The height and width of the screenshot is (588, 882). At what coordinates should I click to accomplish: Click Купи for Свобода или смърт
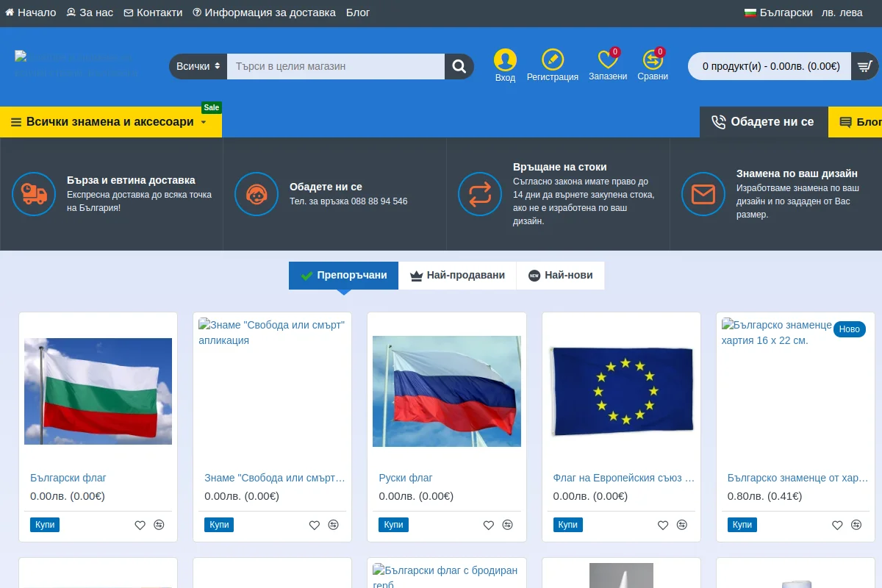point(219,525)
